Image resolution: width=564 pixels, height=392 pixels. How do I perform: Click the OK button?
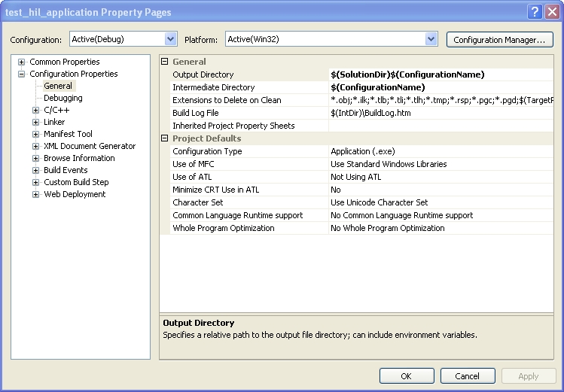(x=407, y=376)
